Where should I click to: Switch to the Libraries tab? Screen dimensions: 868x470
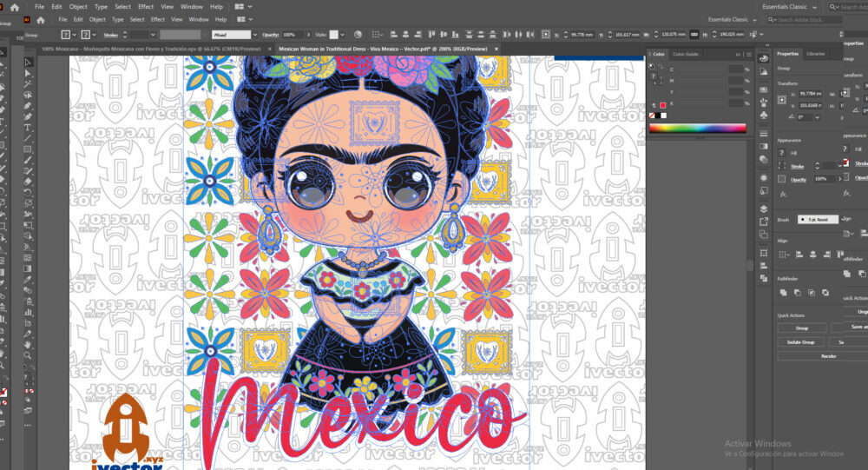(815, 54)
